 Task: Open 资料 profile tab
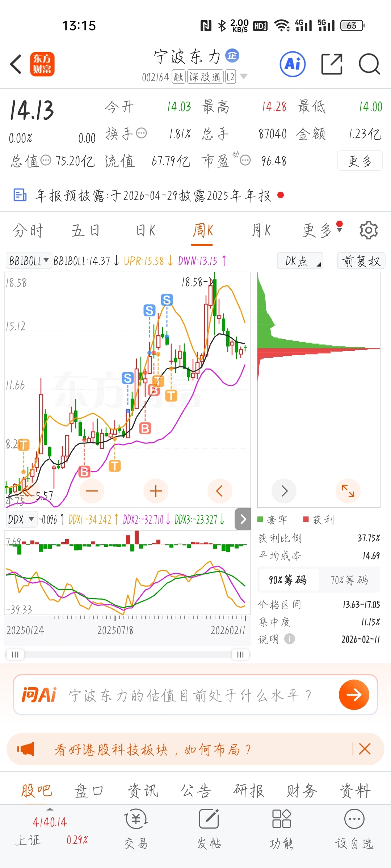click(x=356, y=790)
